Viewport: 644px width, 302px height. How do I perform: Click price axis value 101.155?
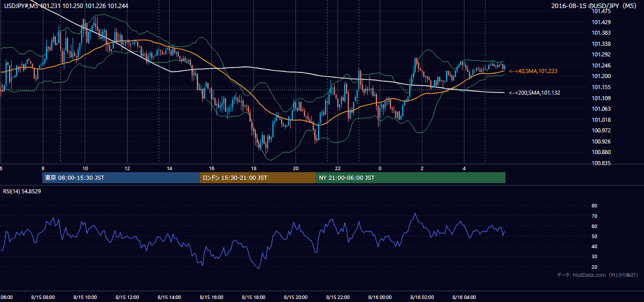[x=601, y=87]
